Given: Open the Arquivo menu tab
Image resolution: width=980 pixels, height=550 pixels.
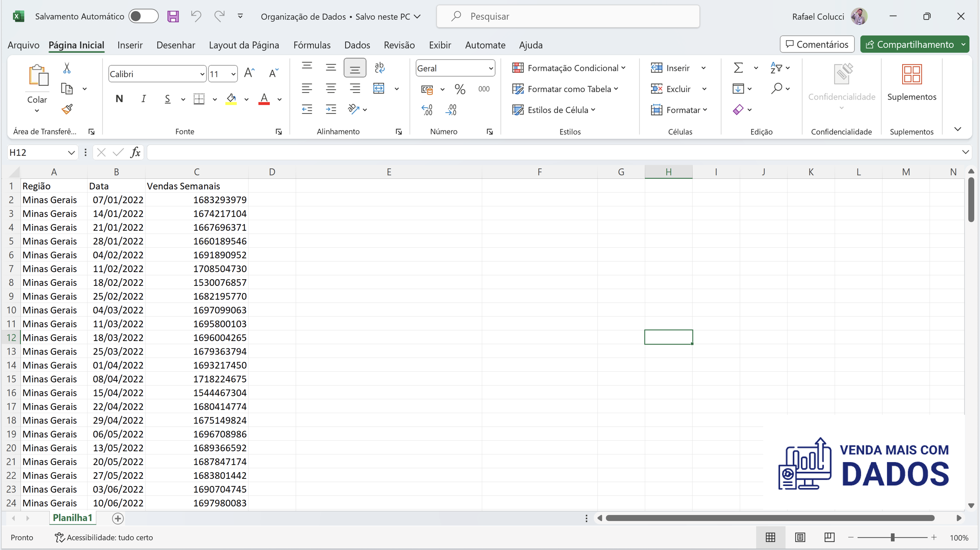Looking at the screenshot, I should 23,45.
